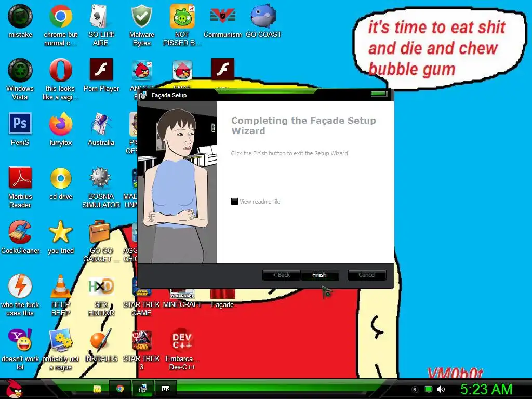
Task: Click the volume speaker tray icon
Action: 441,389
